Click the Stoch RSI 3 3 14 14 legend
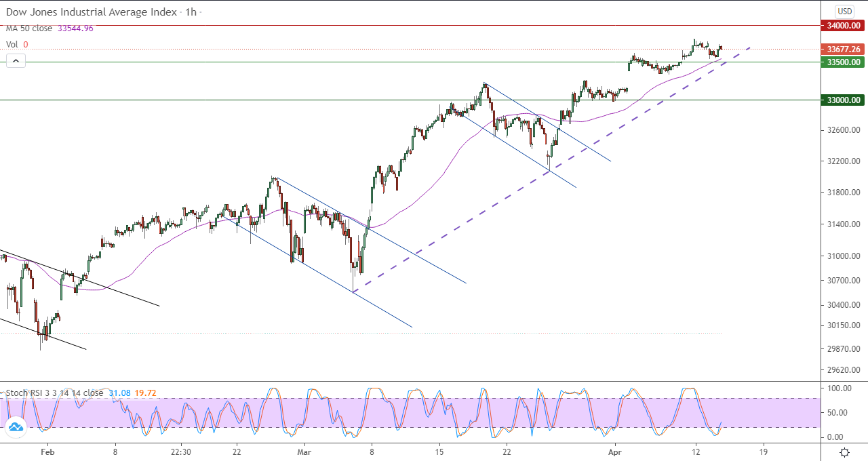 [x=54, y=393]
